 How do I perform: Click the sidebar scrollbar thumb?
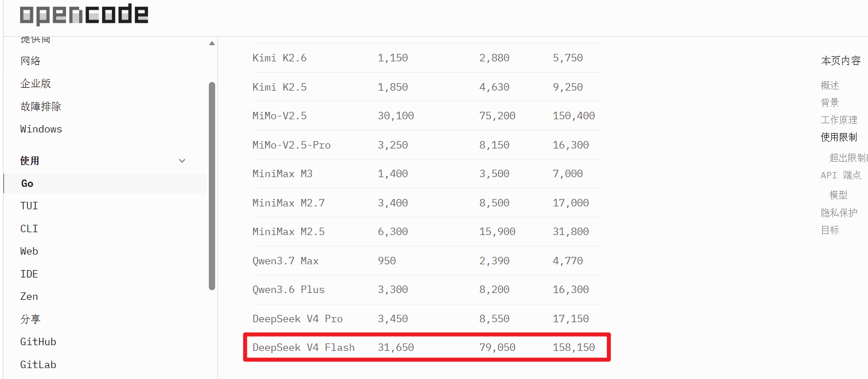[212, 186]
